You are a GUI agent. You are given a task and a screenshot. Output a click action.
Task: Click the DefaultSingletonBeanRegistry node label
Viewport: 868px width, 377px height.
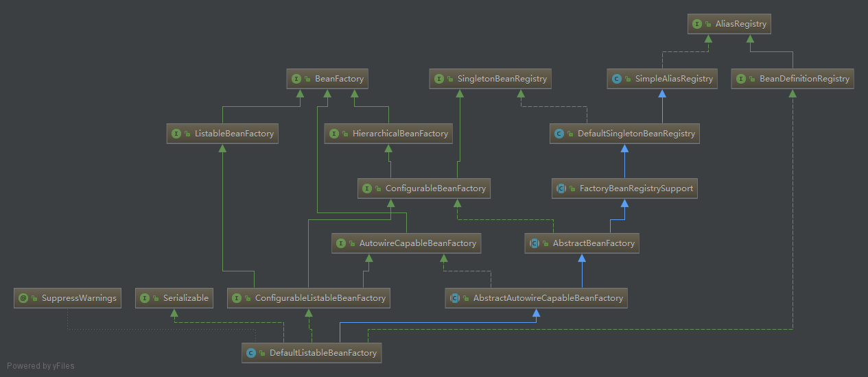637,134
